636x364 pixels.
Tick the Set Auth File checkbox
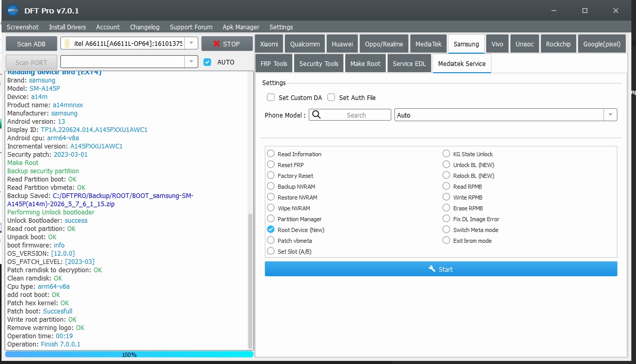click(x=331, y=97)
